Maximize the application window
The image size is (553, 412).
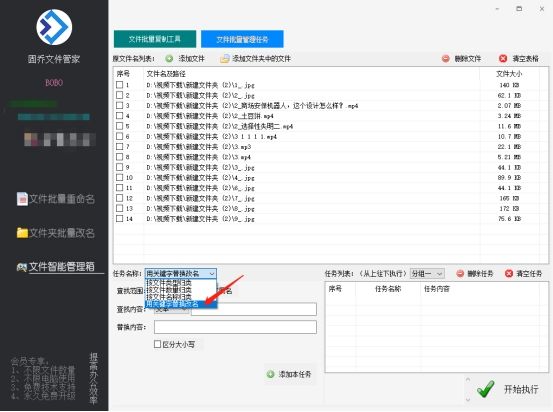tap(519, 9)
